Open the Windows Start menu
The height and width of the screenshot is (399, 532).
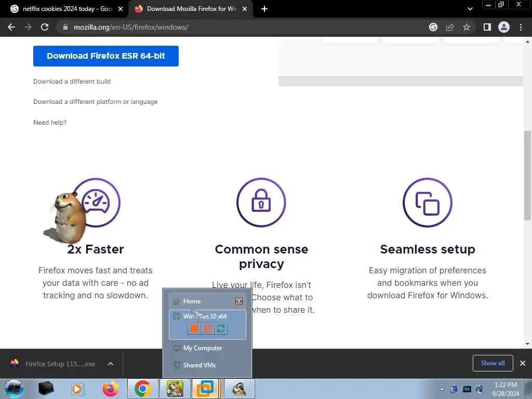(x=14, y=389)
